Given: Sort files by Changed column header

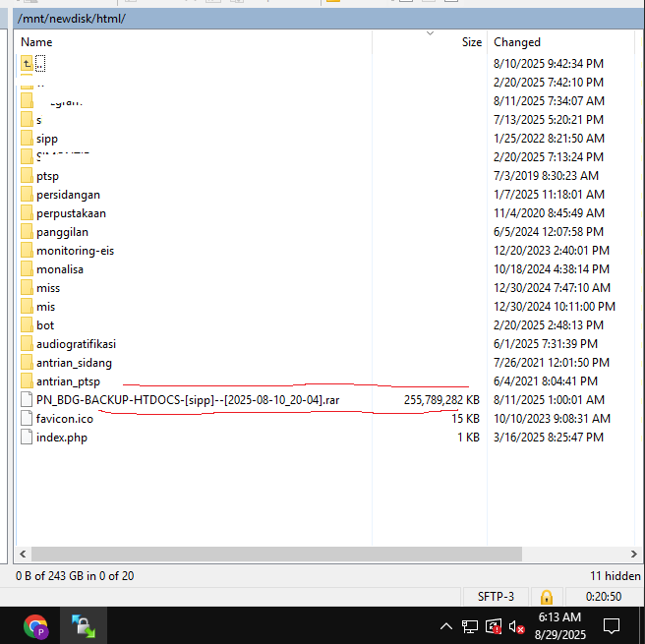Looking at the screenshot, I should 561,42.
